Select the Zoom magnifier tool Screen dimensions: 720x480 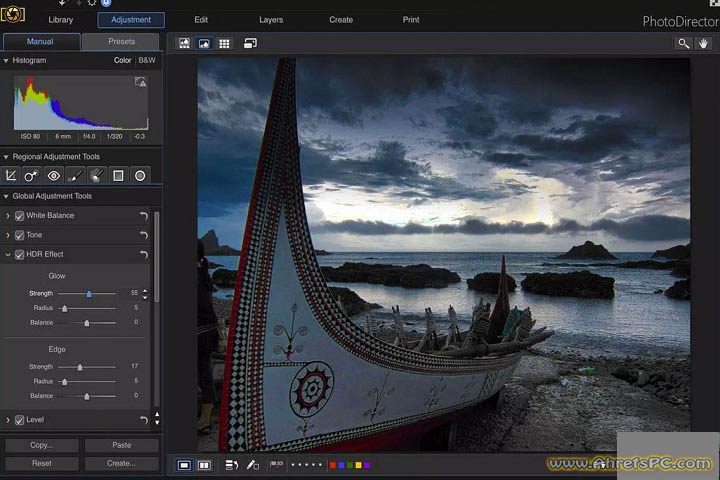(x=684, y=43)
